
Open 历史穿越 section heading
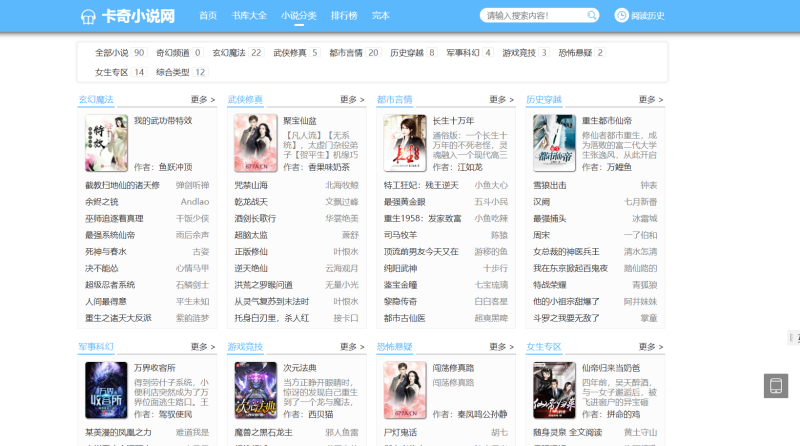click(x=544, y=100)
